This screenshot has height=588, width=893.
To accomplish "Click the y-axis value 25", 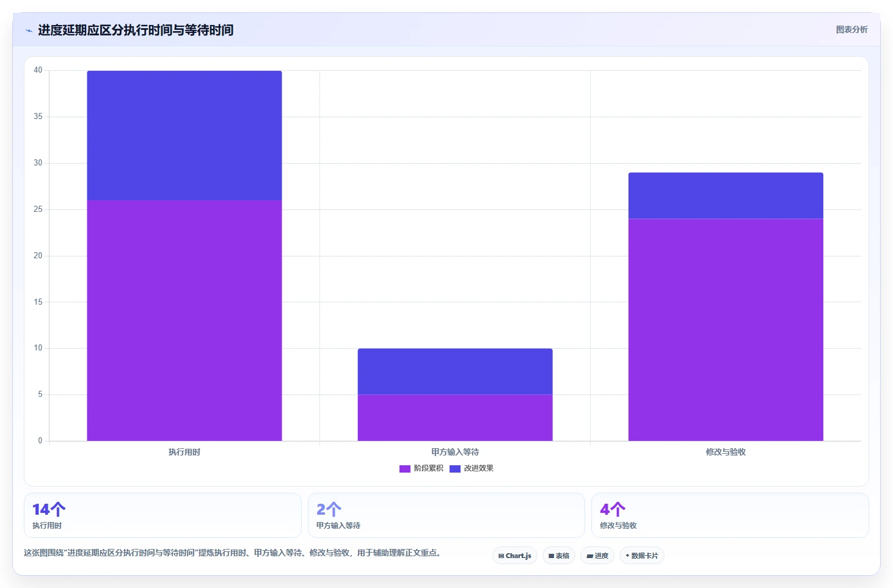I will [38, 209].
